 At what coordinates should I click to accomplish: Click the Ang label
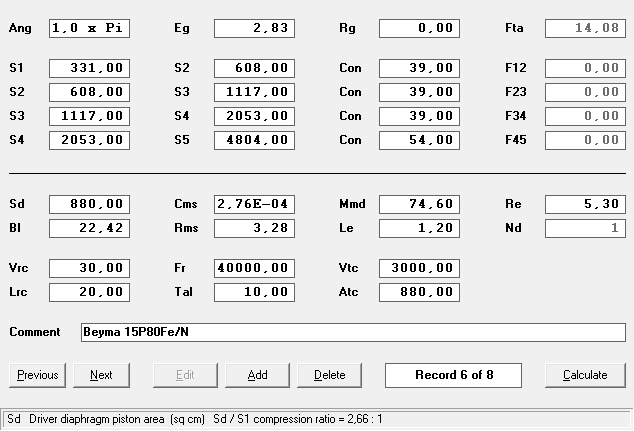(x=20, y=28)
